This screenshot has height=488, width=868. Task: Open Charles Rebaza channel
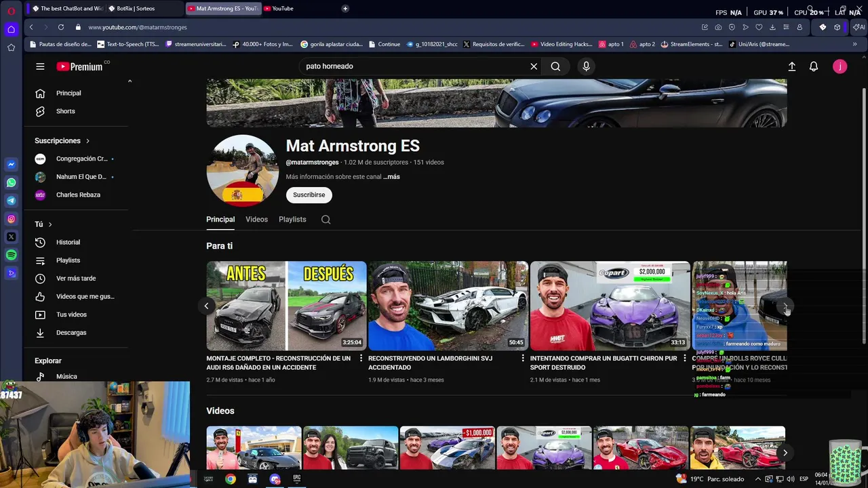pyautogui.click(x=78, y=195)
